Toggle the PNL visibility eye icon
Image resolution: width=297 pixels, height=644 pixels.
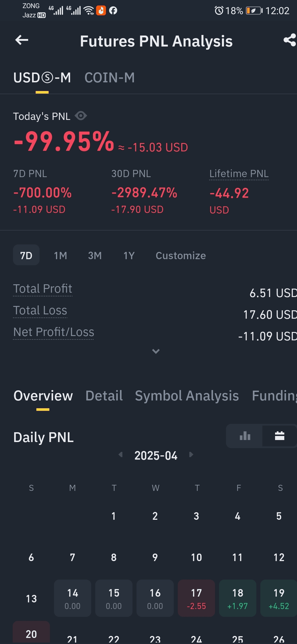pos(81,116)
